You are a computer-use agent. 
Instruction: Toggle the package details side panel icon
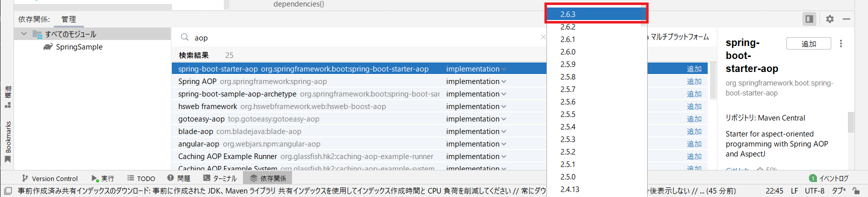click(x=809, y=19)
